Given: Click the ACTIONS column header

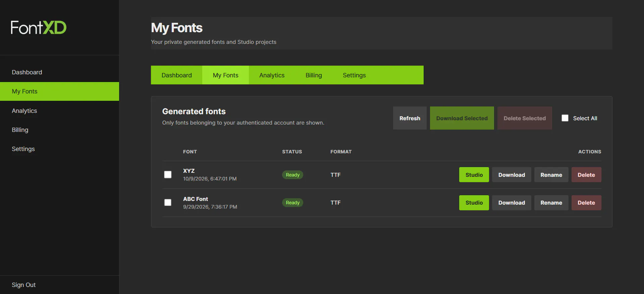Looking at the screenshot, I should [x=590, y=152].
